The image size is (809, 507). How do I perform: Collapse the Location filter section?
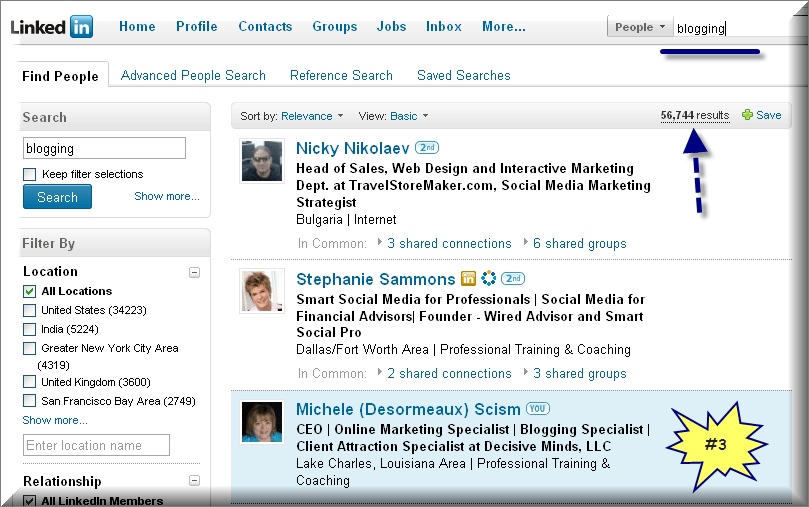195,272
